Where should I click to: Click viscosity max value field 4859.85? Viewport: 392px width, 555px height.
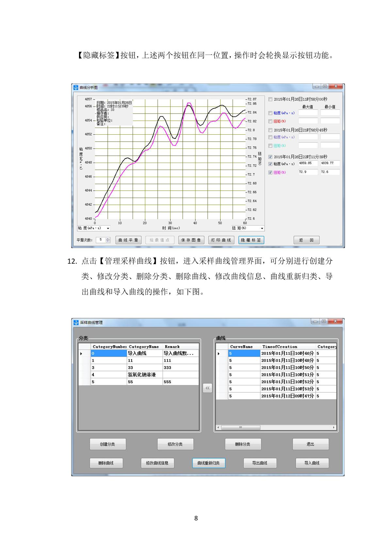click(308, 163)
